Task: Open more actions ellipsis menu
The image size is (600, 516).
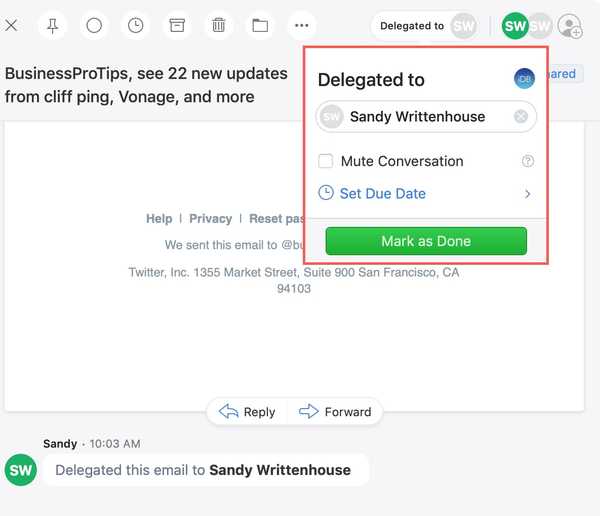Action: pyautogui.click(x=302, y=26)
